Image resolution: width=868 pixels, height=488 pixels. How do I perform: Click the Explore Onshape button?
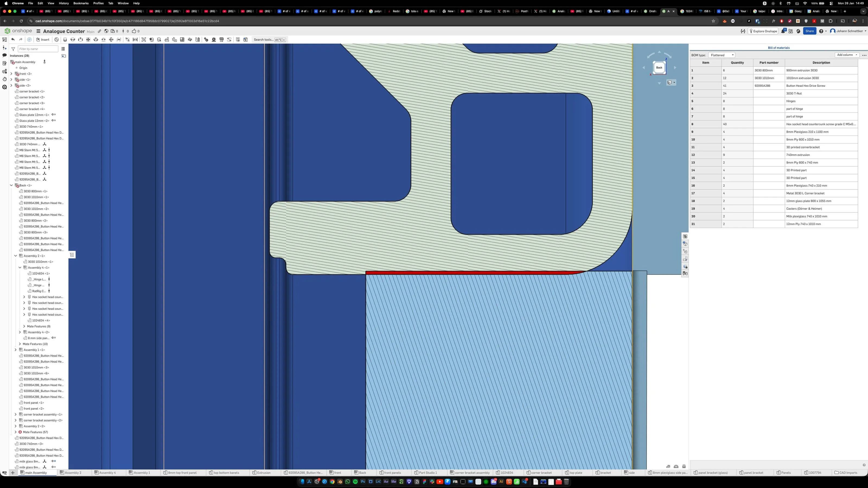763,31
